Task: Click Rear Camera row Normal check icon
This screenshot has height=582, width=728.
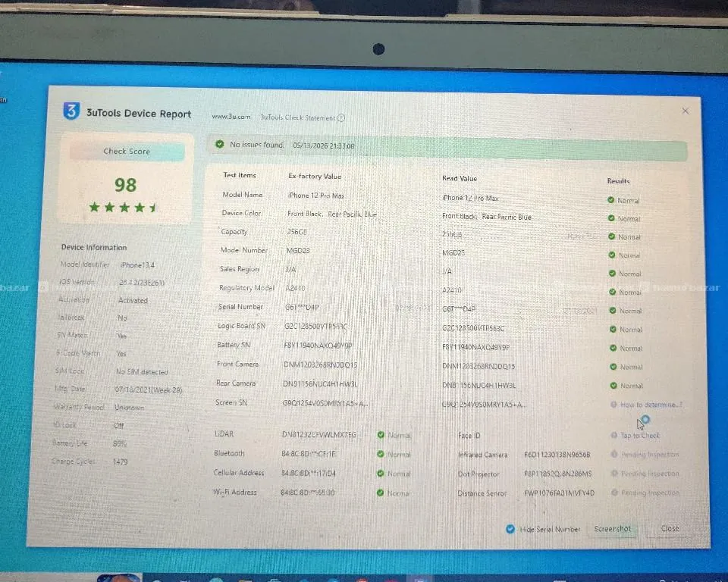Action: click(613, 385)
